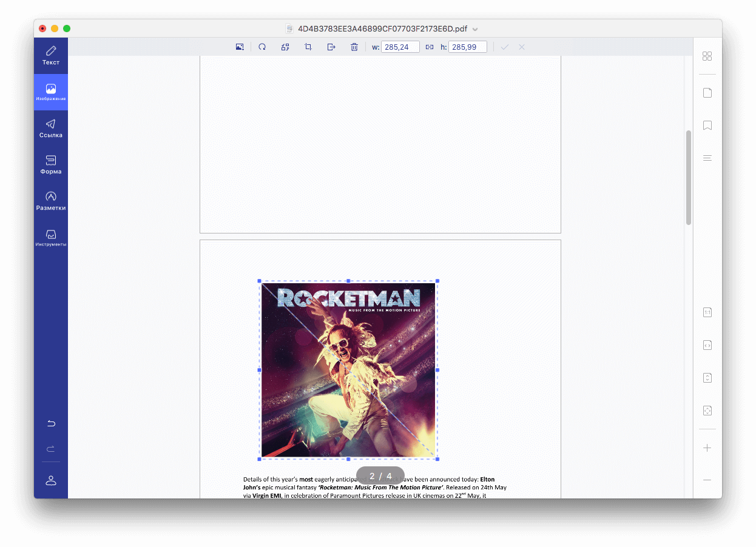Click the 2 / 4 page indicator
This screenshot has width=756, height=547.
[380, 476]
